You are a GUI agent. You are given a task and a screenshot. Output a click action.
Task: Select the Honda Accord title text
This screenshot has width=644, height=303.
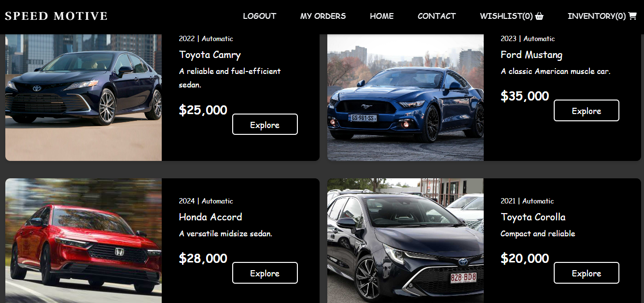point(210,217)
